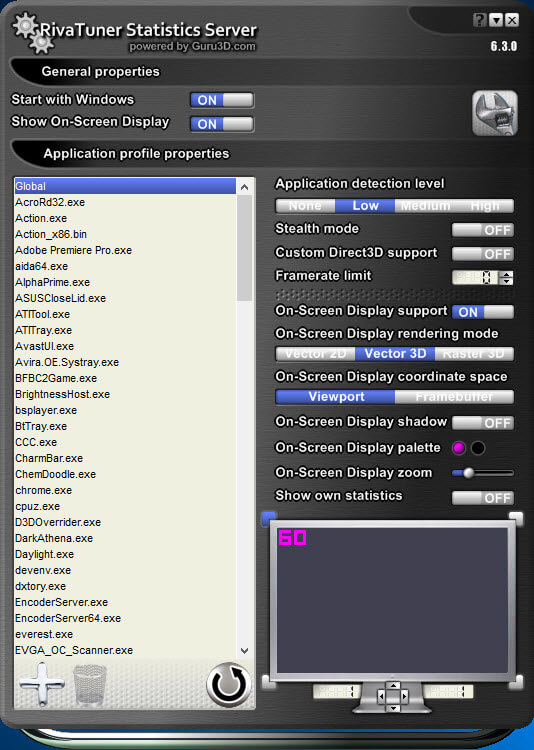Screen dimensions: 534x750
Task: Choose Vector 3D rendering mode
Action: pos(395,354)
